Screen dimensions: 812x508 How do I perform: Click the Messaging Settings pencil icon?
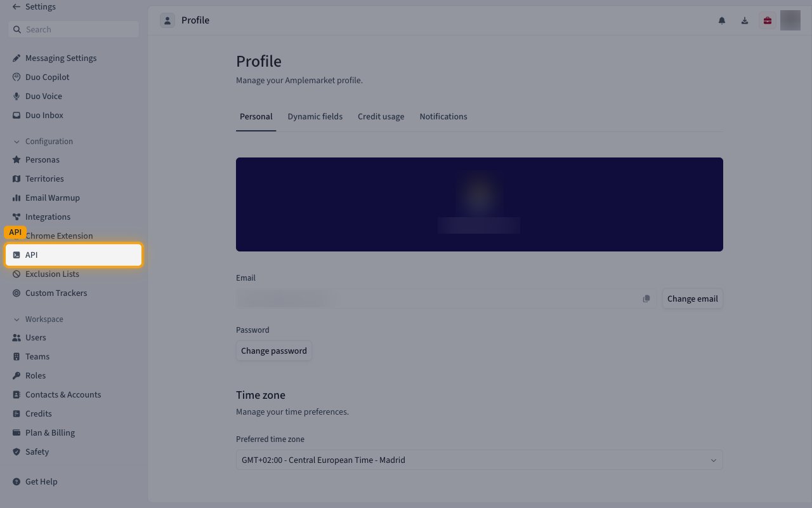point(16,58)
